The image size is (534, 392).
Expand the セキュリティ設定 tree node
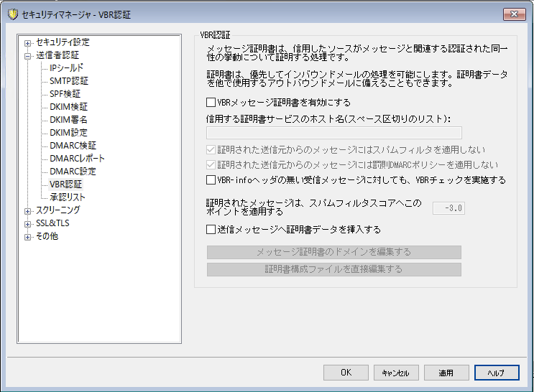coord(27,43)
